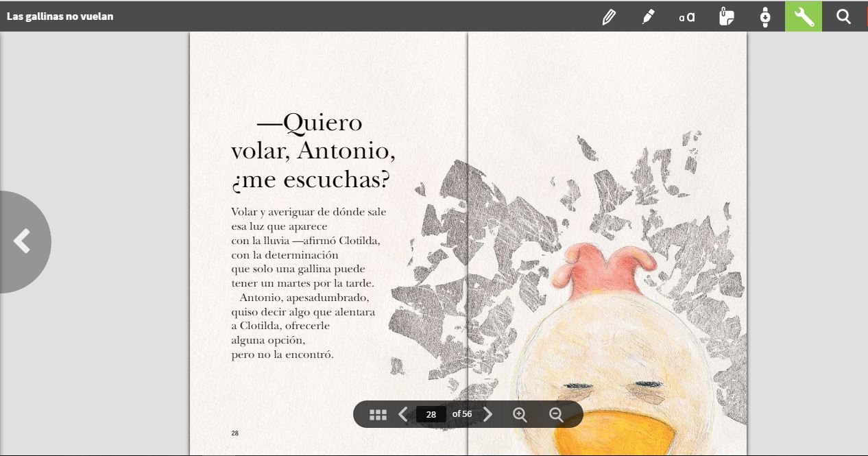Zoom in on the book page

[x=520, y=414]
